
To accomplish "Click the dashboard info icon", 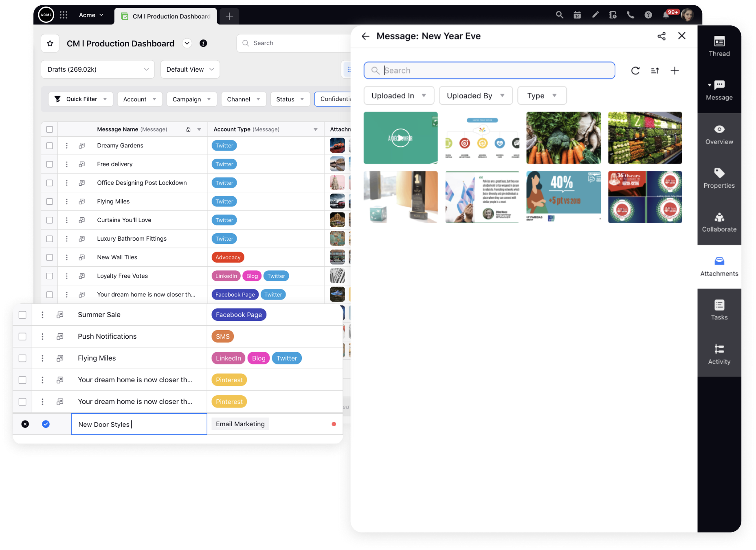I will pos(203,43).
